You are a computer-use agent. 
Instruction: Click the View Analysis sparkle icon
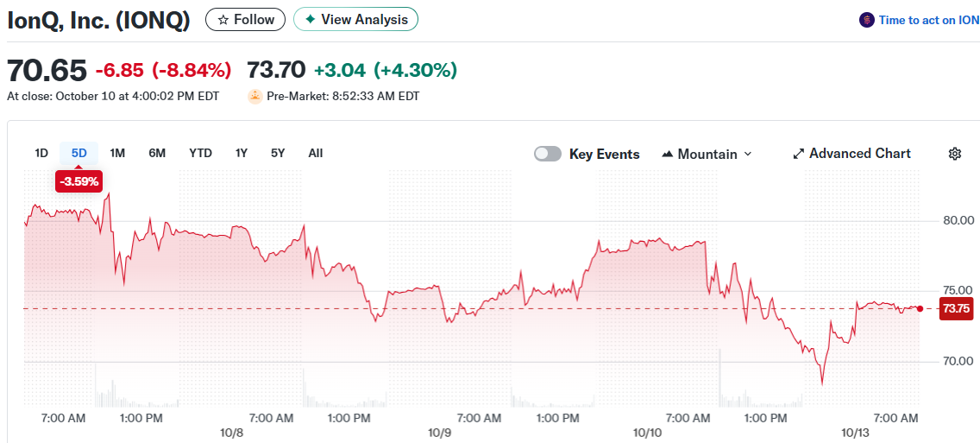(x=311, y=20)
